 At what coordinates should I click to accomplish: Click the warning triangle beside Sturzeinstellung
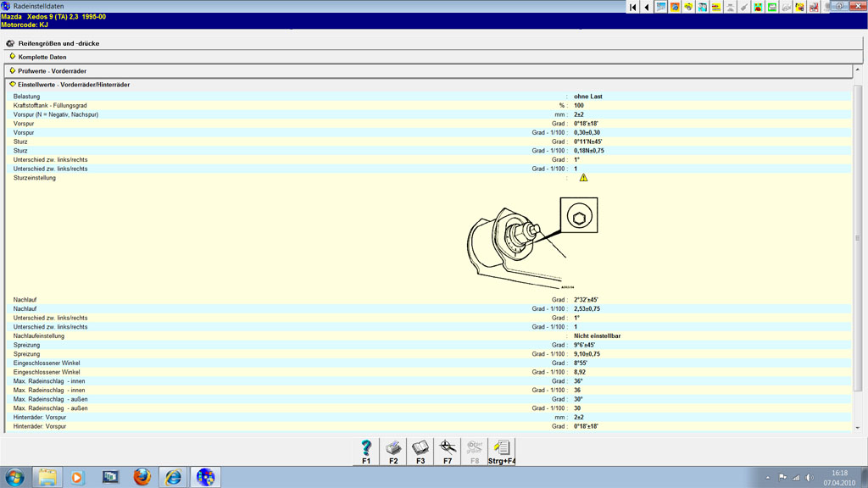click(x=583, y=178)
